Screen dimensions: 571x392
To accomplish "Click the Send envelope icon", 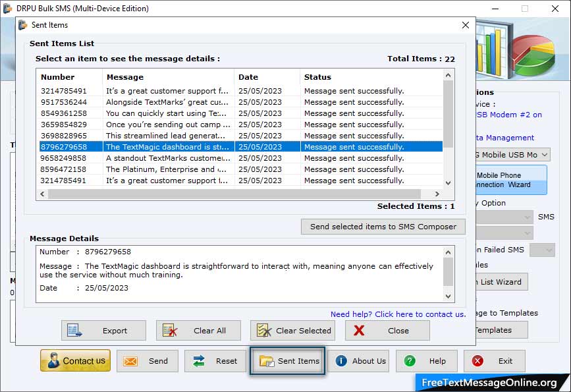I will pos(130,361).
